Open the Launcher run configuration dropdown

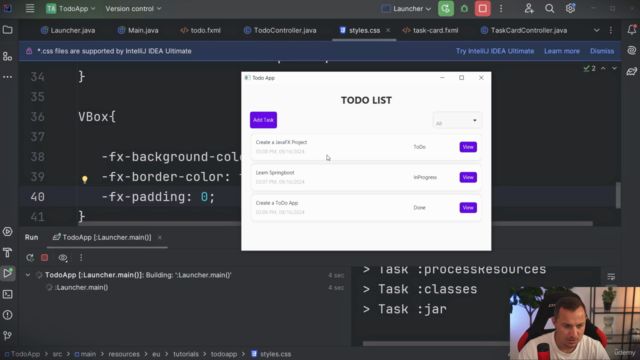pyautogui.click(x=407, y=9)
